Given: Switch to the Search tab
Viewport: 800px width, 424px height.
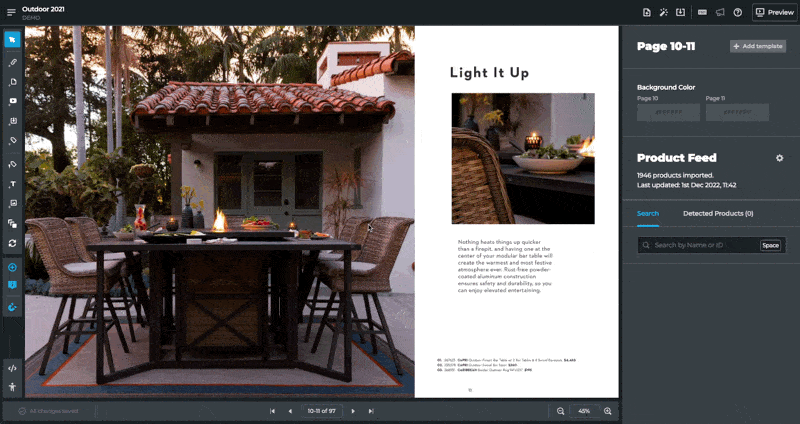Looking at the screenshot, I should (x=648, y=213).
